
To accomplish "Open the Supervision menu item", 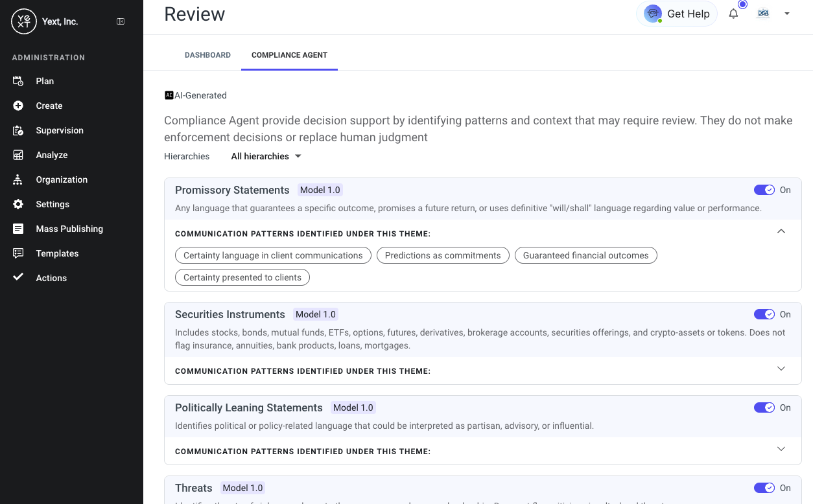I will pyautogui.click(x=60, y=130).
